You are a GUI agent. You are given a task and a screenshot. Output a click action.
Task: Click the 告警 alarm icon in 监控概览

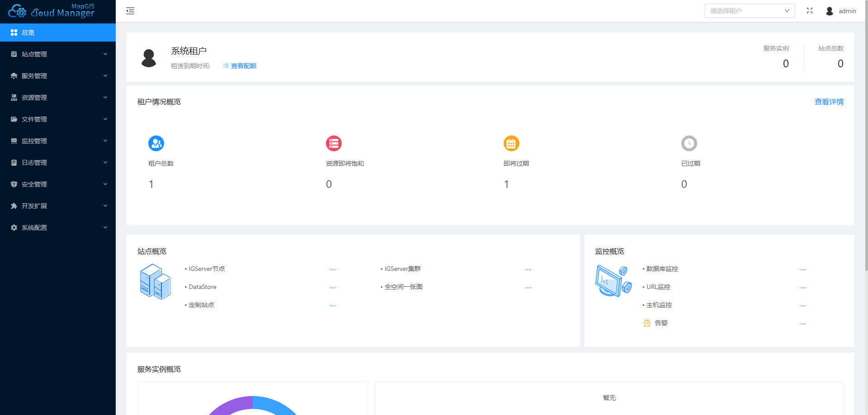(x=646, y=322)
